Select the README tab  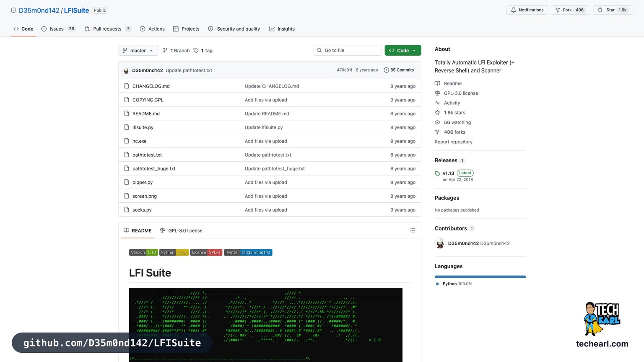pyautogui.click(x=138, y=230)
